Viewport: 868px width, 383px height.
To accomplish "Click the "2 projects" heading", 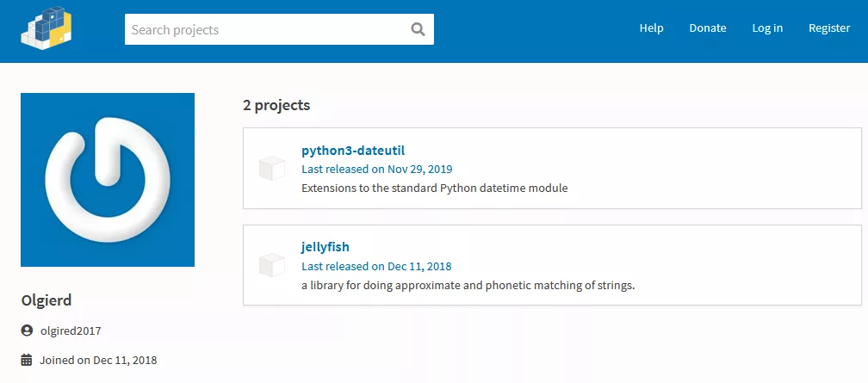I will point(276,106).
